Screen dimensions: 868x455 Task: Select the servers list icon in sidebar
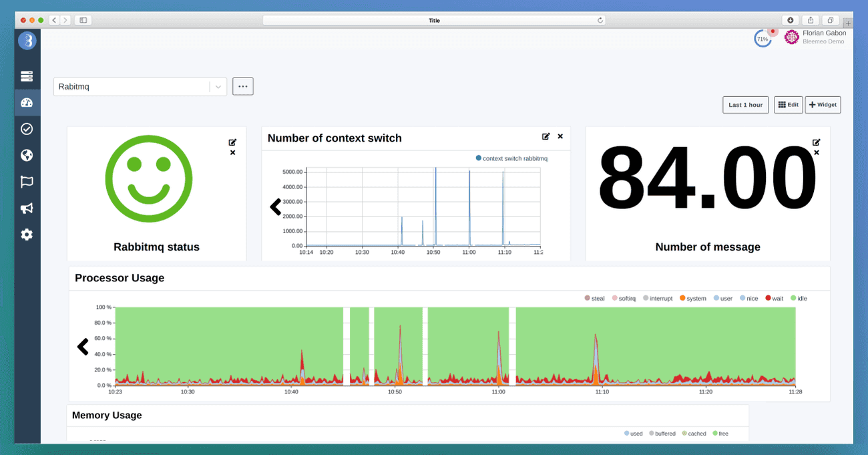pos(27,75)
